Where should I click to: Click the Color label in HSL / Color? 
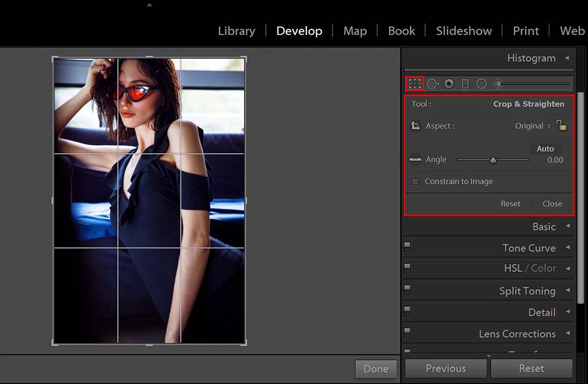[x=544, y=268]
